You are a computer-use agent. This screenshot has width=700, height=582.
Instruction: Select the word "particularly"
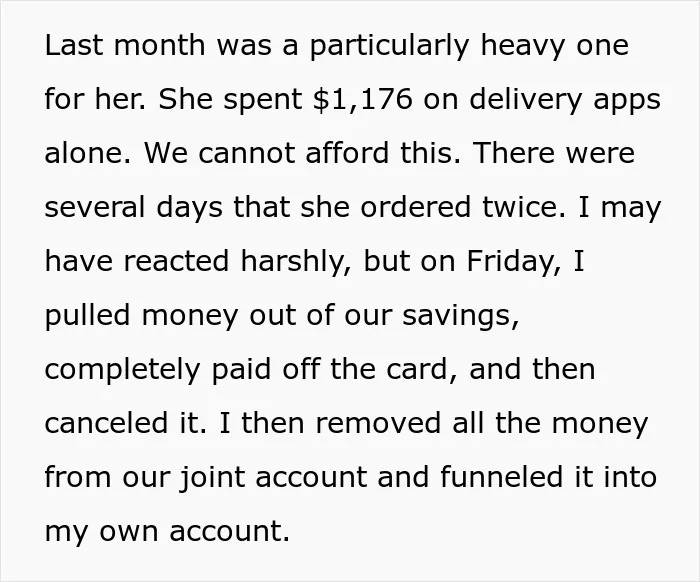pos(390,46)
